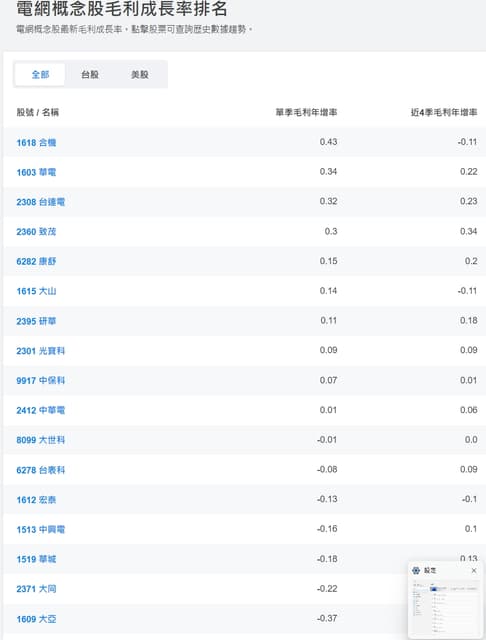Open stock link 1612

click(x=36, y=500)
